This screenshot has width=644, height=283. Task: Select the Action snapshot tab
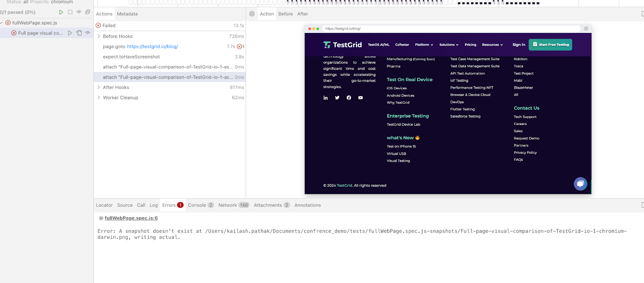[x=267, y=14]
